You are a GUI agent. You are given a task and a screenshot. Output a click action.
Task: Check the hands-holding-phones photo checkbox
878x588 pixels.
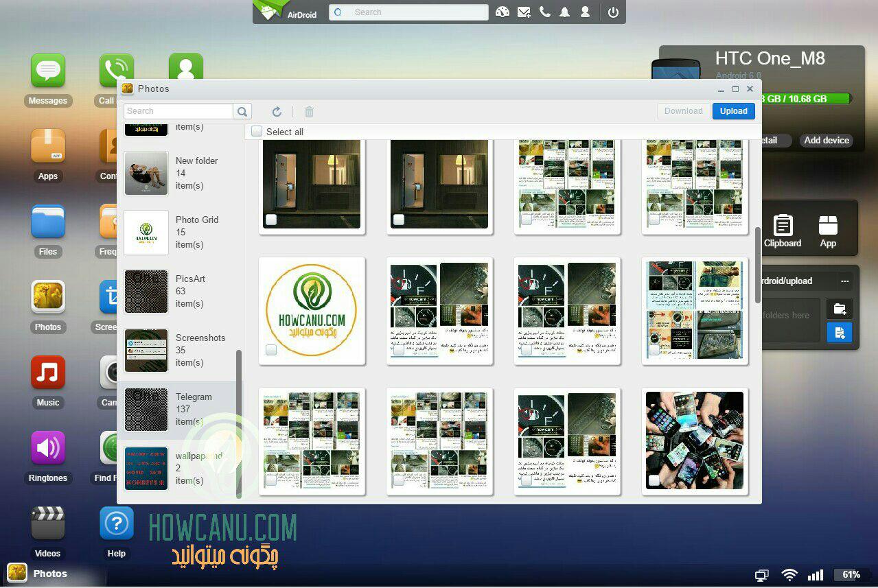654,480
